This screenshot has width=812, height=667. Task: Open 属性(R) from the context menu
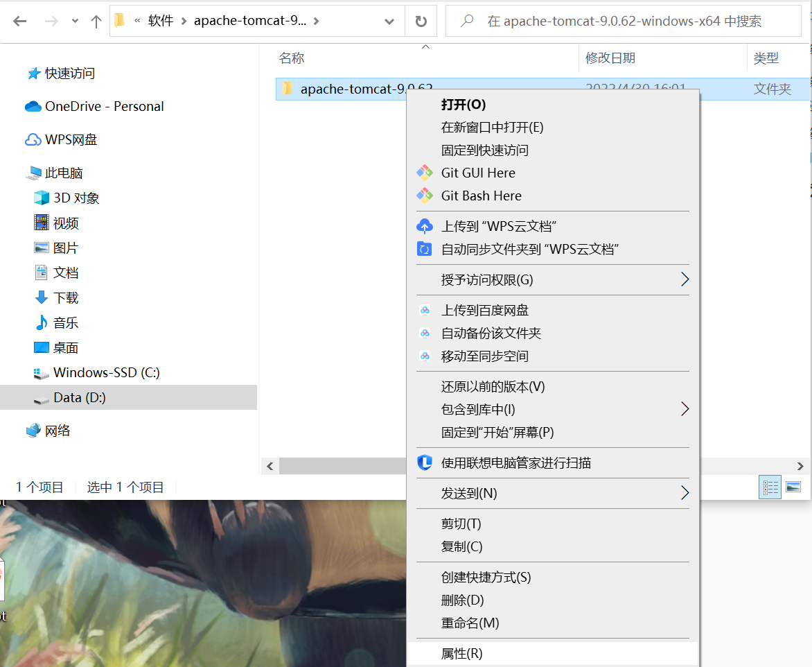553,654
